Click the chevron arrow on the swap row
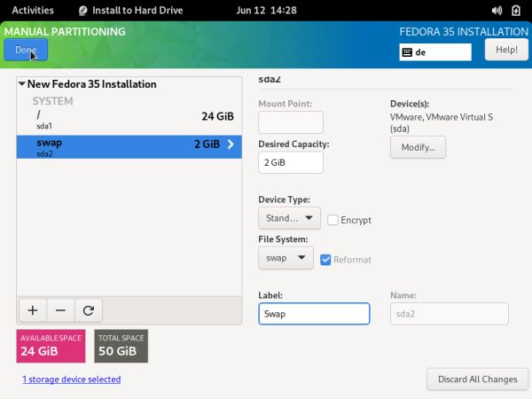The height and width of the screenshot is (399, 532). pyautogui.click(x=231, y=145)
